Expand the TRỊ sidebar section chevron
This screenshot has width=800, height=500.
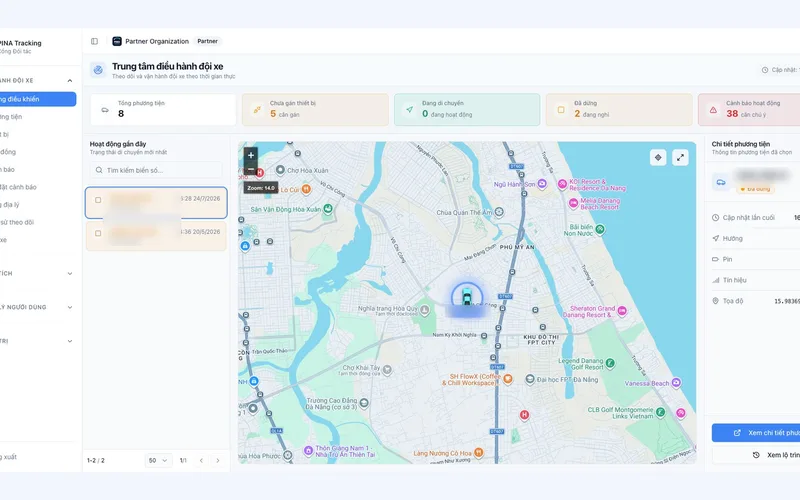coord(70,341)
